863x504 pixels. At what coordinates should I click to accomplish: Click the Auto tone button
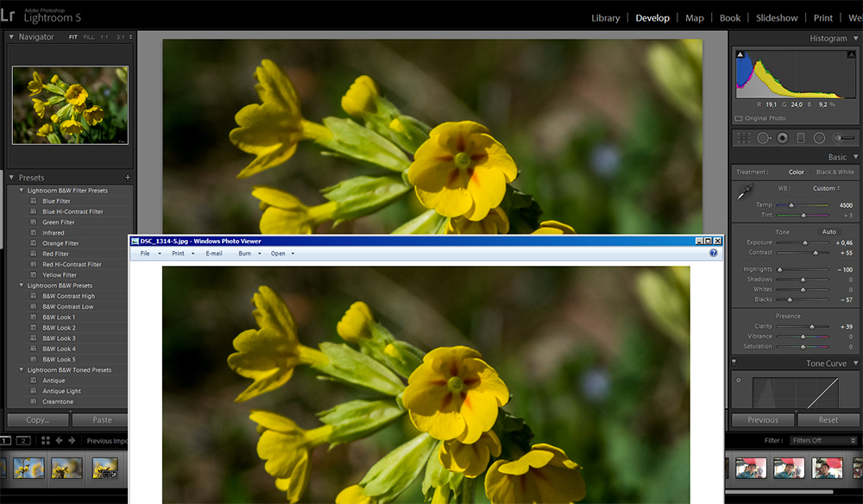[x=828, y=231]
